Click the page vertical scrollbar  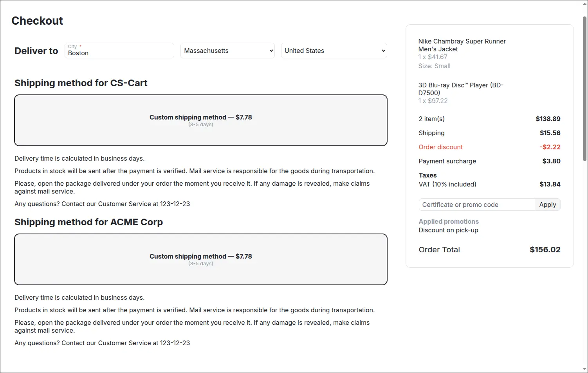click(x=584, y=89)
